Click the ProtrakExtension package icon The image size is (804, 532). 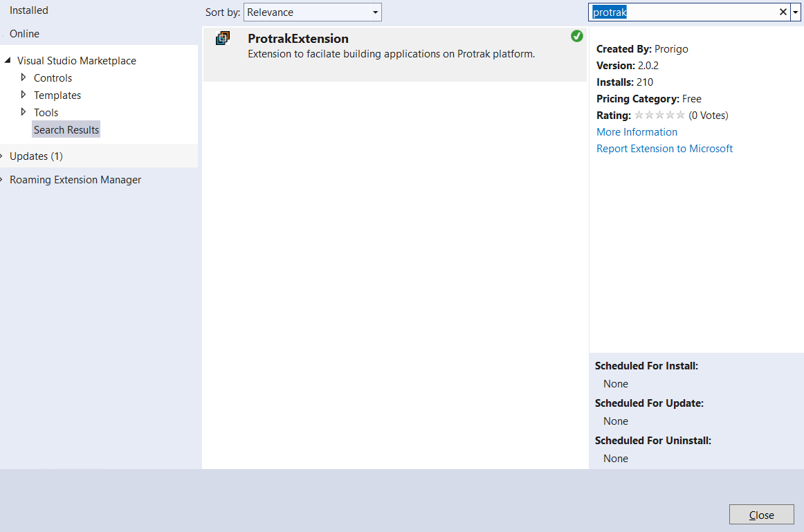(x=222, y=39)
